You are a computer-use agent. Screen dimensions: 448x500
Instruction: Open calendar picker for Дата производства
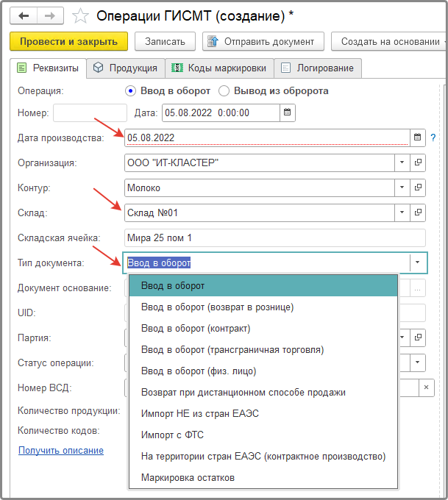[x=417, y=137]
